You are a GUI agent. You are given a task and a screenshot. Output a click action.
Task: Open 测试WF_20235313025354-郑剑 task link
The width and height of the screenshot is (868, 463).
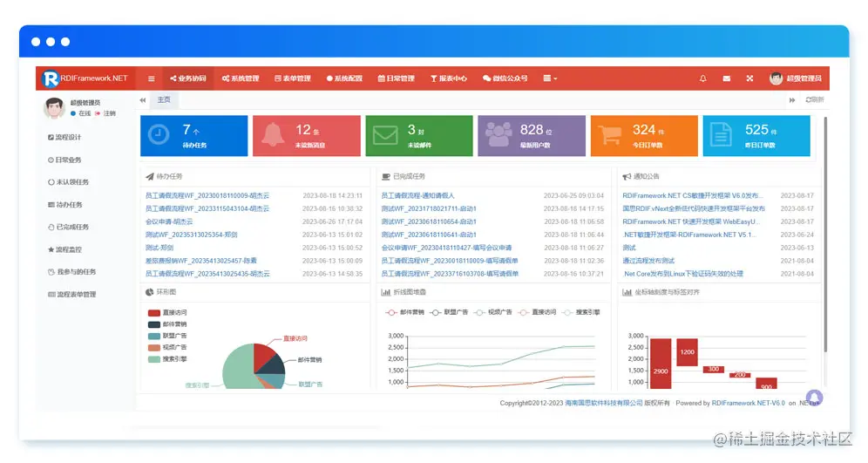coord(192,235)
